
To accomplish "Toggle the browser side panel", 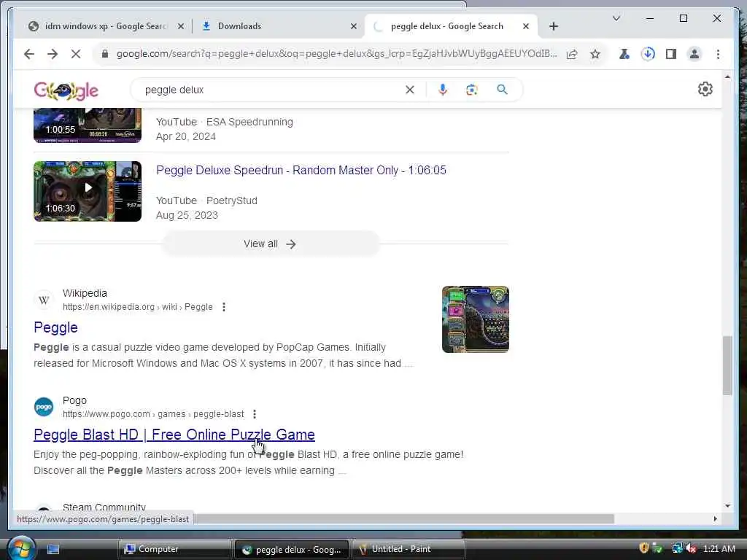I will point(671,54).
